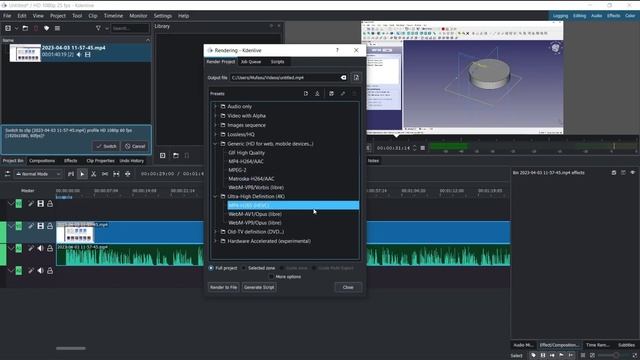Click the add clip icon in Library
Image resolution: width=640 pixels, height=360 pixels.
[162, 156]
